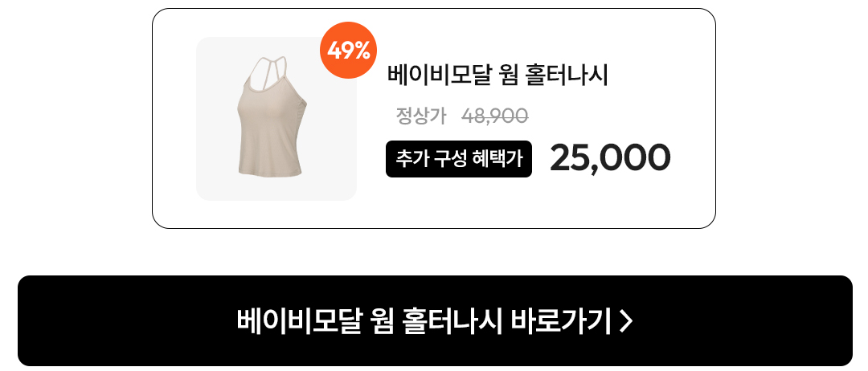Click the percent sign on the orange badge
This screenshot has height=371, width=868.
click(362, 51)
